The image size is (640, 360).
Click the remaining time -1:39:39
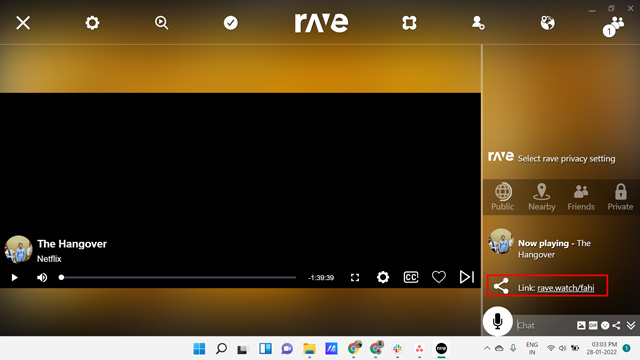pyautogui.click(x=321, y=278)
